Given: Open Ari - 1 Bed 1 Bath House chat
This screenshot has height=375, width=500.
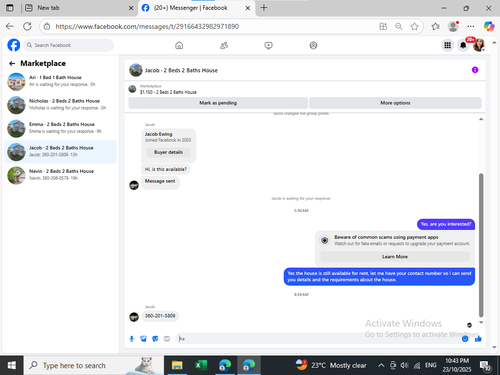Looking at the screenshot, I should (x=61, y=81).
